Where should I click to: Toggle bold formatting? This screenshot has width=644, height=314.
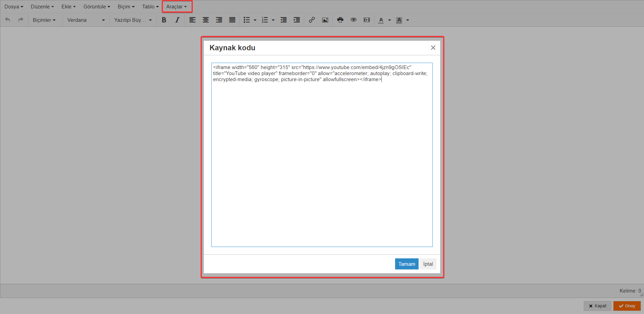[x=164, y=20]
